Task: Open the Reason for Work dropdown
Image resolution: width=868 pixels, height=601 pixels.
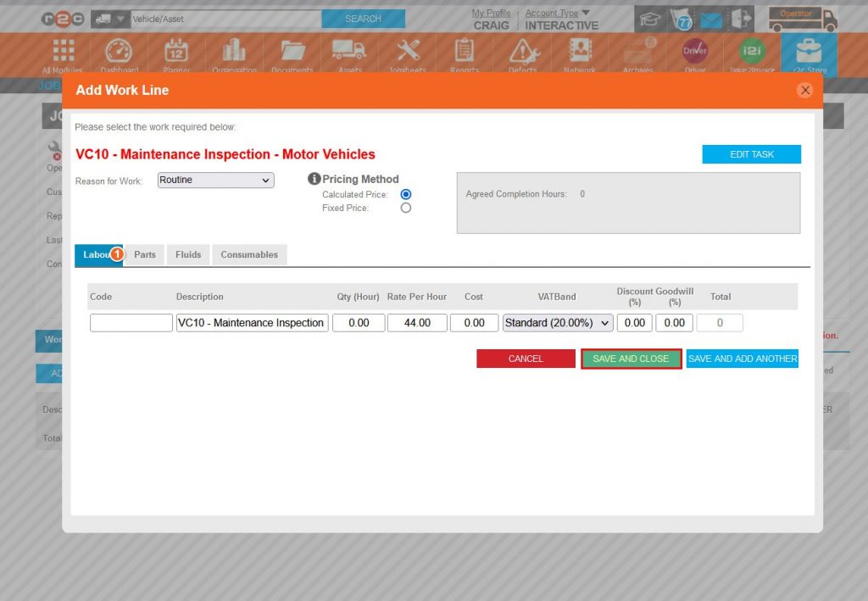Action: pos(215,181)
